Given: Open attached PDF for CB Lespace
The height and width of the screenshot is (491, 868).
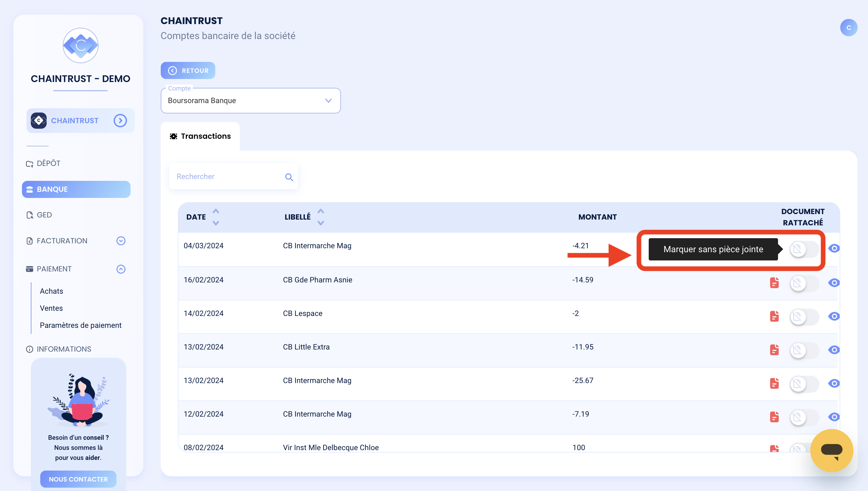Looking at the screenshot, I should pyautogui.click(x=774, y=316).
